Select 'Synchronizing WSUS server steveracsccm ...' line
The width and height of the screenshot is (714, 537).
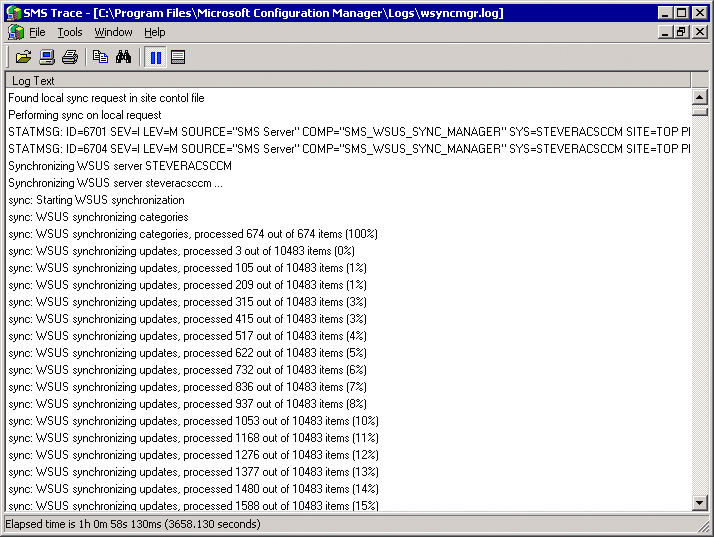[x=348, y=183]
